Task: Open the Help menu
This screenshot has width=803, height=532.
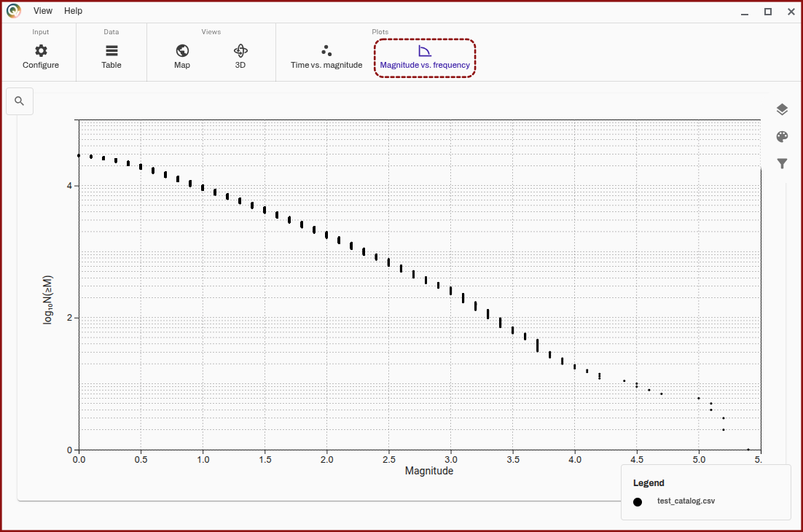Action: coord(74,11)
